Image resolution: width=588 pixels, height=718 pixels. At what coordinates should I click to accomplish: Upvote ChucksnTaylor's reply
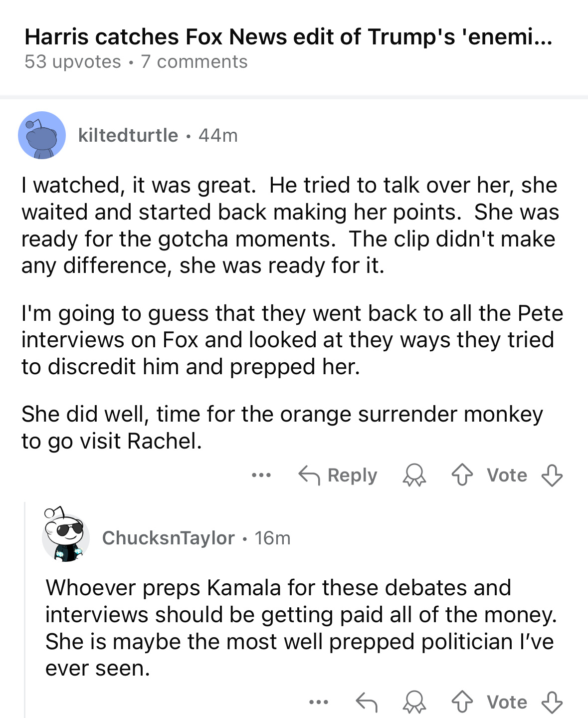(x=462, y=702)
